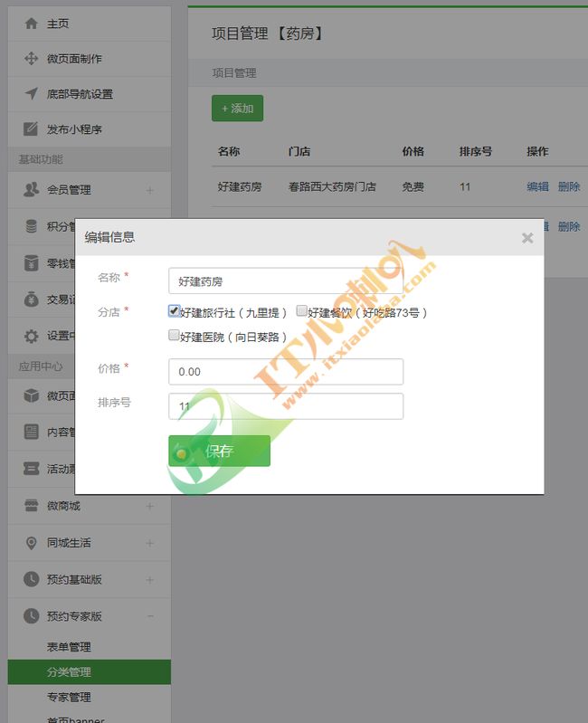Click the 项目管理 breadcrumb text
588x723 pixels.
(x=234, y=73)
